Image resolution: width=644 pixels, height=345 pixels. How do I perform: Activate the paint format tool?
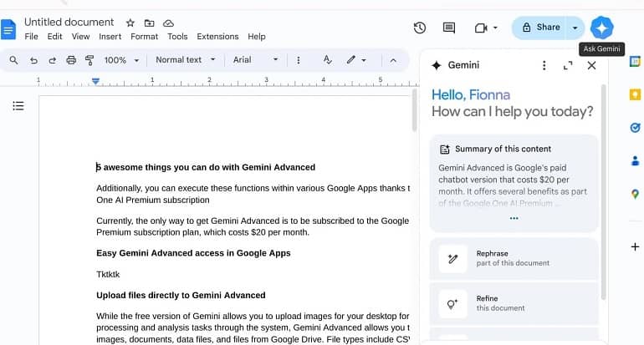(89, 60)
